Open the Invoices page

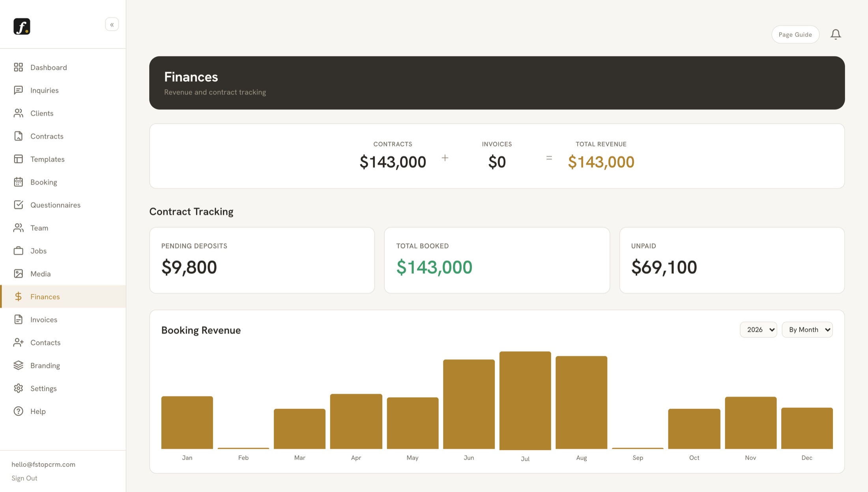pyautogui.click(x=63, y=319)
